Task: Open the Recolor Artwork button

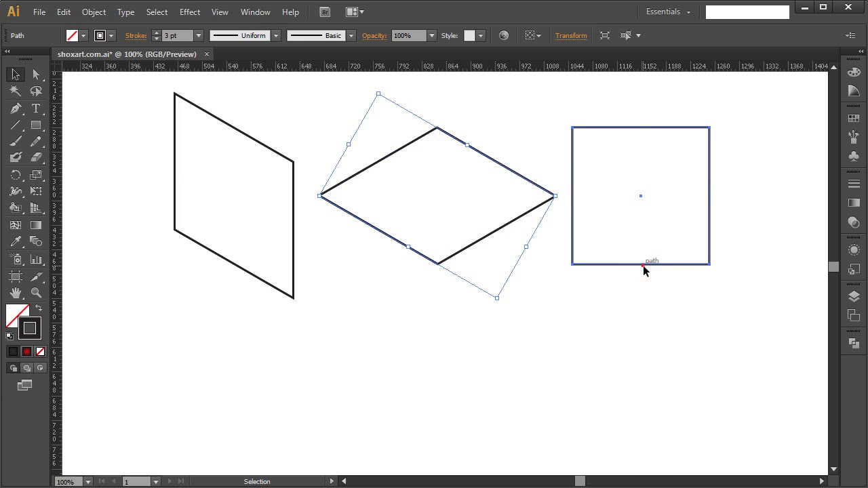Action: coord(504,36)
